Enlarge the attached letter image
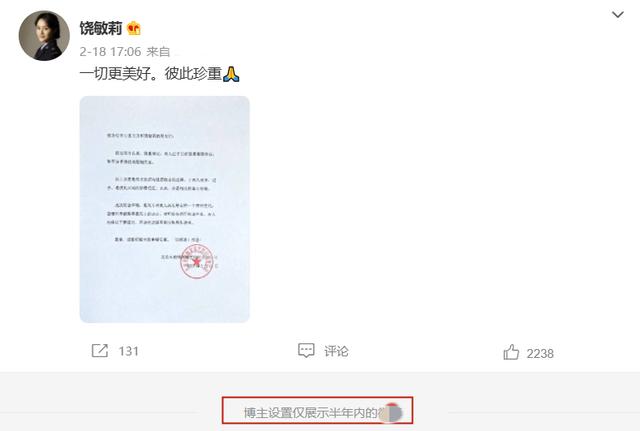Viewport: 640px width, 431px height. pos(164,209)
